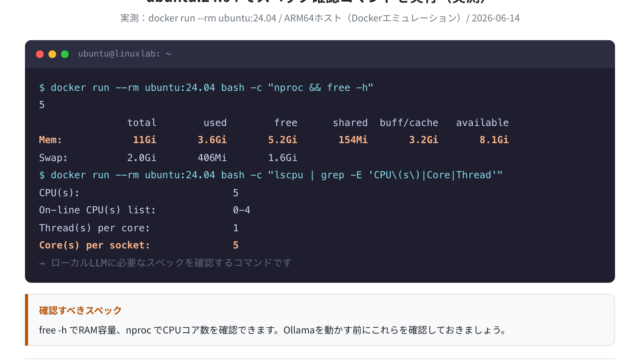Click the Thread(s) per core line
Viewport: 640px width, 360px height.
click(x=139, y=228)
